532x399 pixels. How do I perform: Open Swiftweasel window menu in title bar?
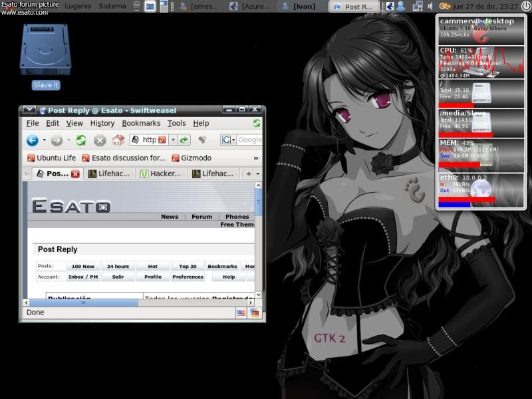coord(29,110)
